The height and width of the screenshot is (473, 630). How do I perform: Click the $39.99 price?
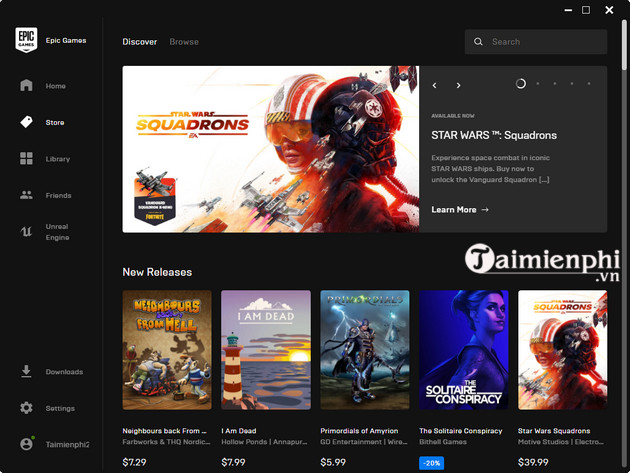pos(533,462)
